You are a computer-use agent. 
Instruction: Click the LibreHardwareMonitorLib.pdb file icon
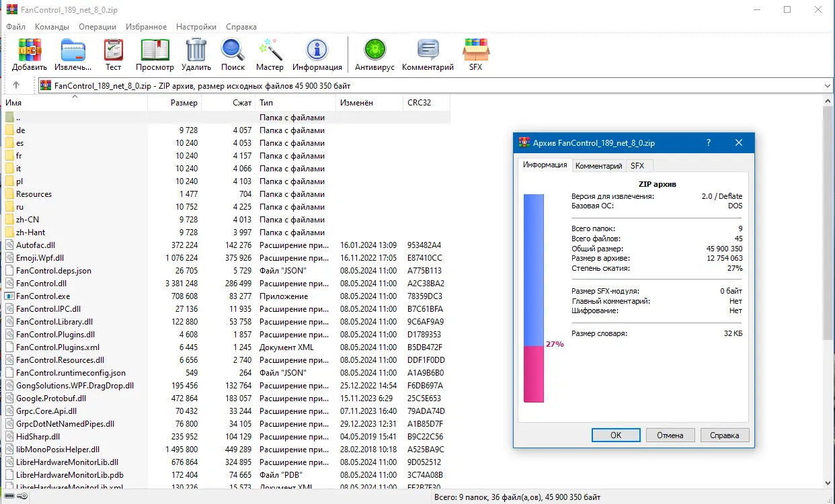click(9, 475)
